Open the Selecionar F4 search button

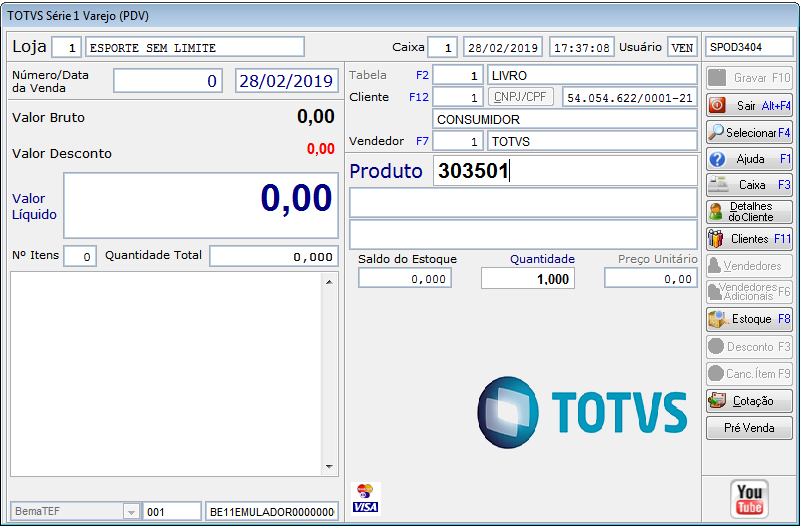click(749, 132)
